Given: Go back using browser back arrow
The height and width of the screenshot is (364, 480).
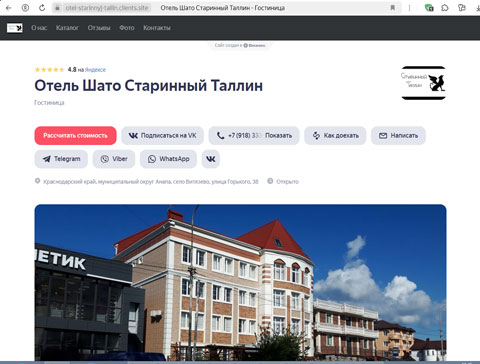Looking at the screenshot, I should (x=9, y=8).
